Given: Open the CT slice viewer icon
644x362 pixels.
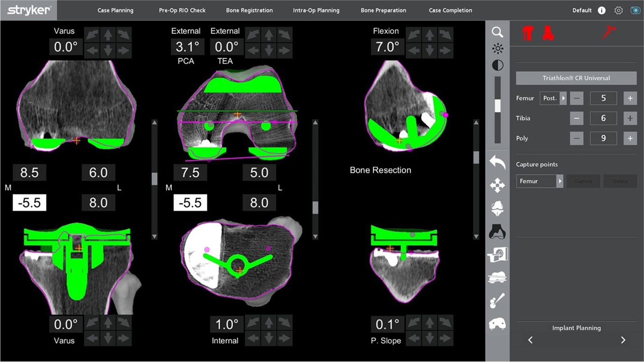Looking at the screenshot, I should coord(497,255).
